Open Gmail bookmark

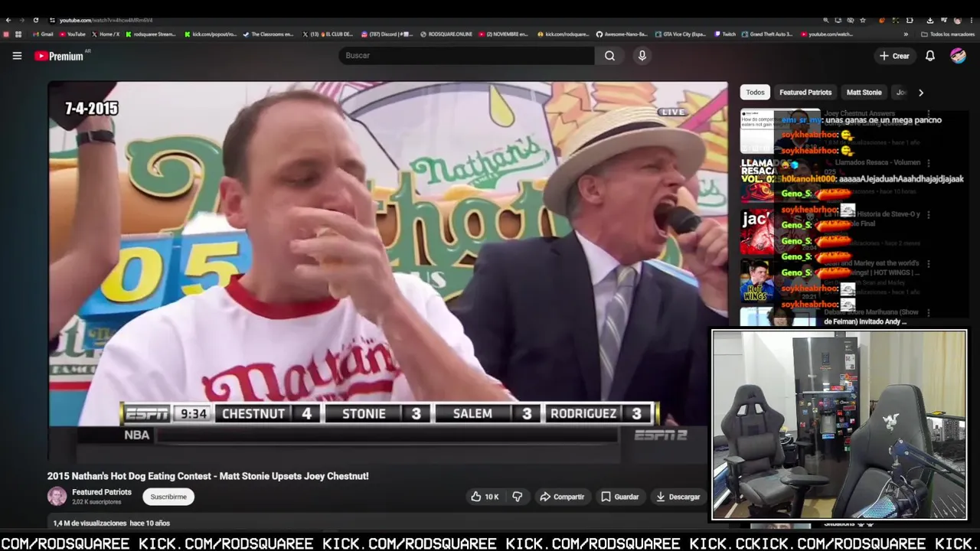44,34
